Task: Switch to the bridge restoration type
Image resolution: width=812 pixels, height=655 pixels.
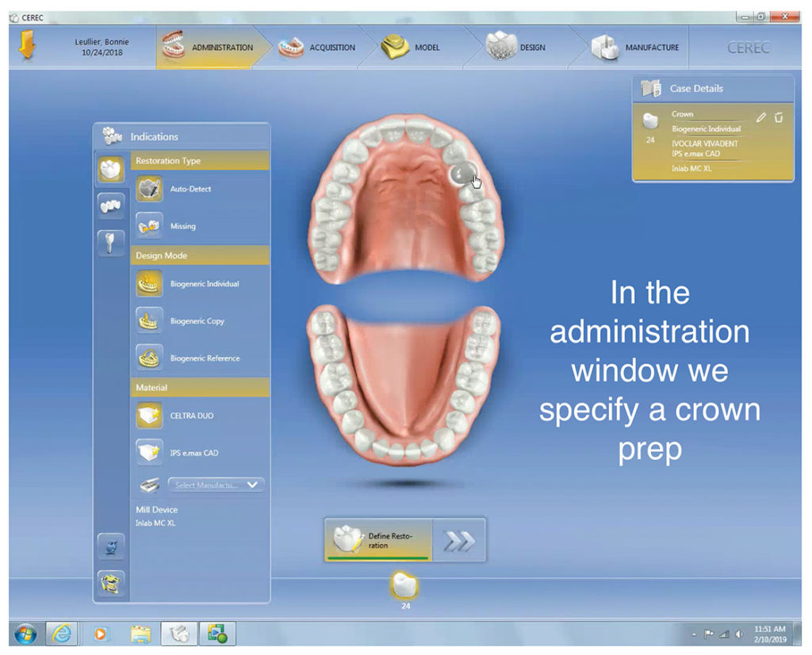Action: click(111, 205)
